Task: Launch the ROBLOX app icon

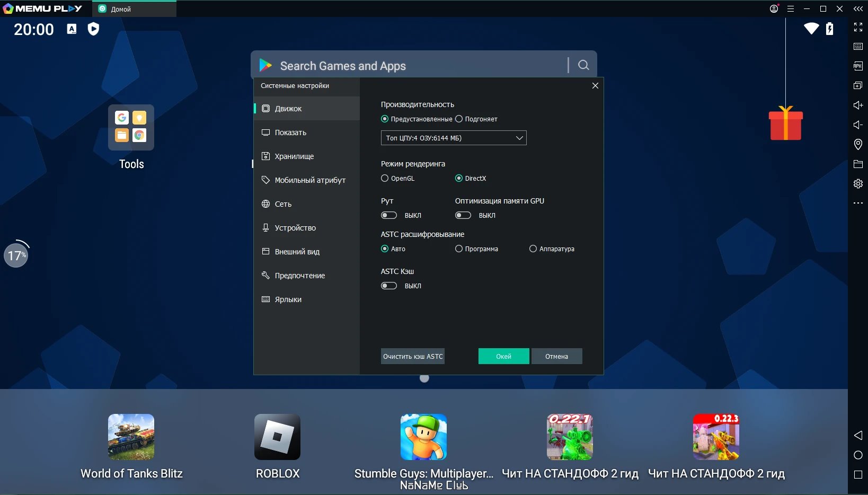Action: [277, 437]
